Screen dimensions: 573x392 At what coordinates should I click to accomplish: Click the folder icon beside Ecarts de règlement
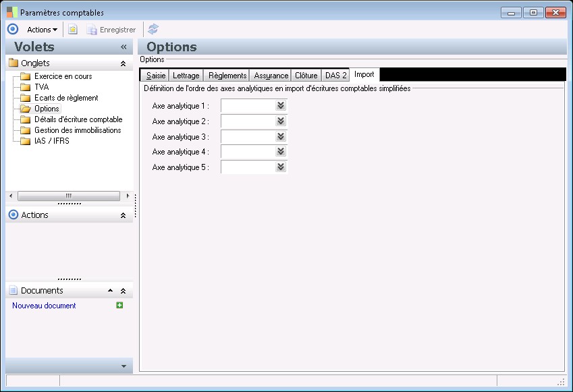pos(25,98)
